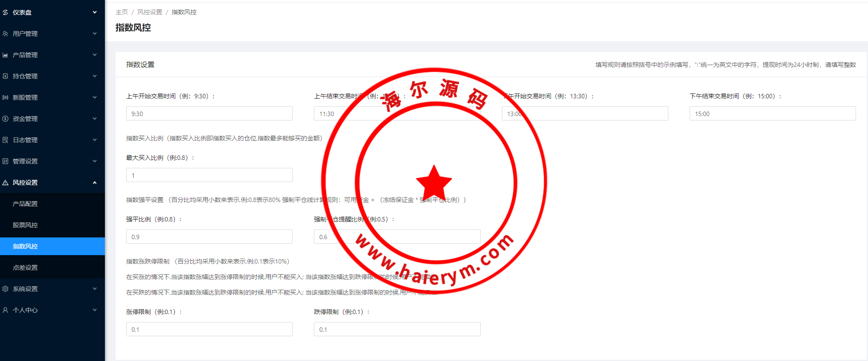Focus the 上午开始交易时间 input field

pyautogui.click(x=209, y=114)
